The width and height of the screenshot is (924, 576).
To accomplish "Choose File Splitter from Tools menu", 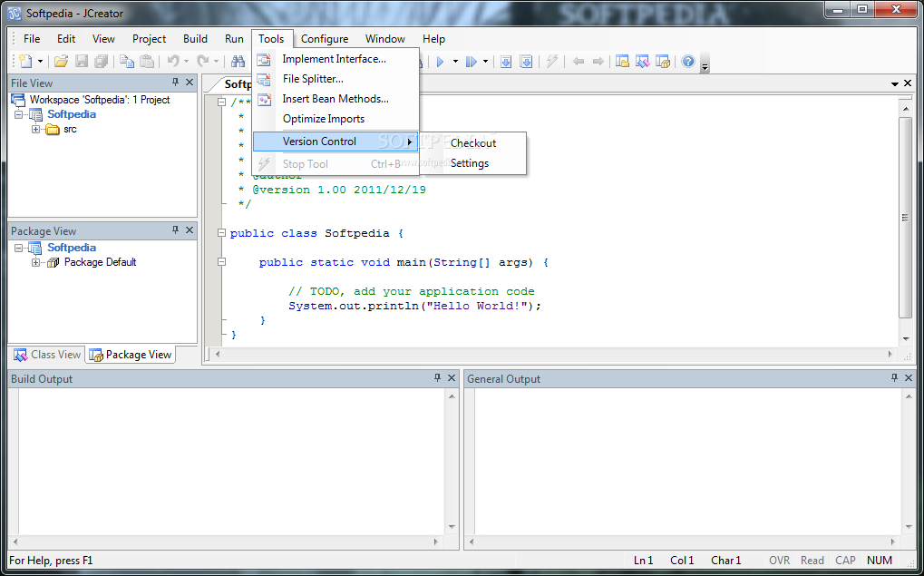I will coord(336,79).
